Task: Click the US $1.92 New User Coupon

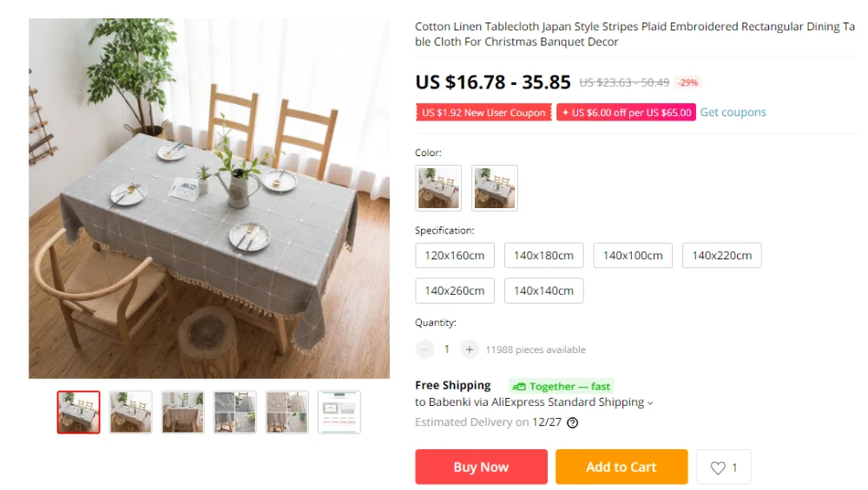Action: point(483,112)
